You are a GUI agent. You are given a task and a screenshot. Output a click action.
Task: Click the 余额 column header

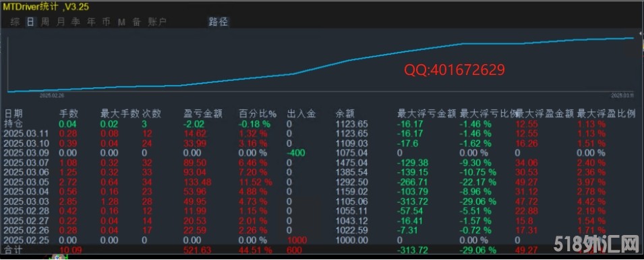tap(345, 114)
